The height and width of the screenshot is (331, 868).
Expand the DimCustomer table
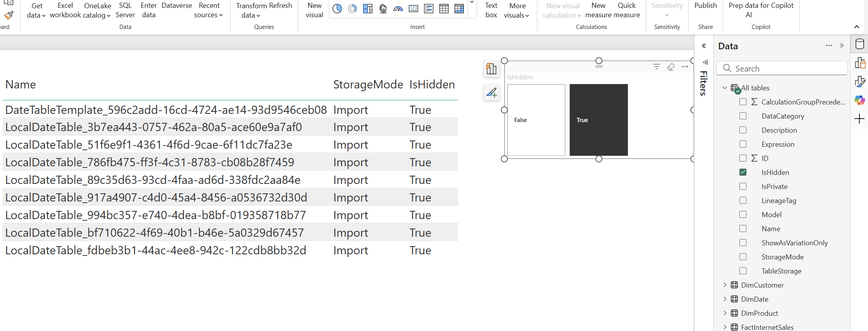click(x=725, y=285)
